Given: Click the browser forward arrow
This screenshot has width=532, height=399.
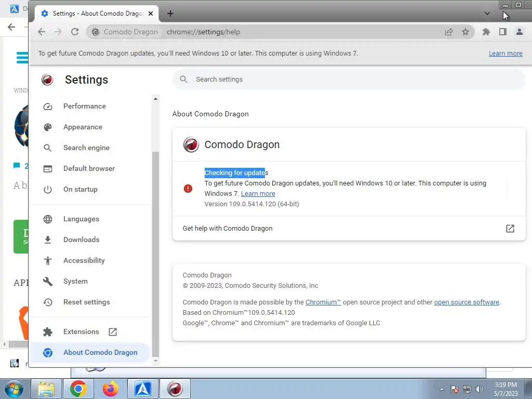Looking at the screenshot, I should tap(58, 32).
